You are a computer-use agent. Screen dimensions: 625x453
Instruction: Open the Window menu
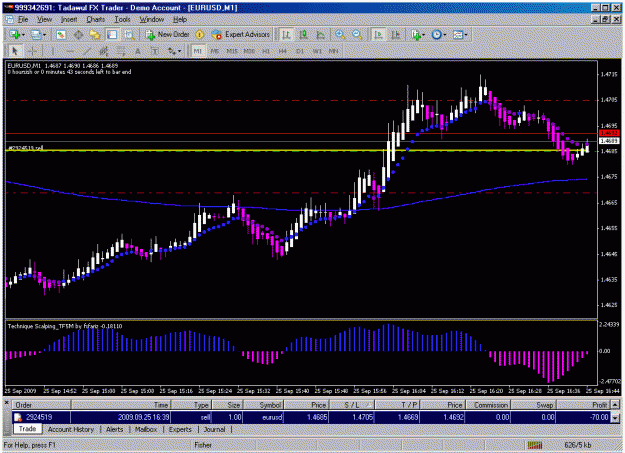[151, 19]
